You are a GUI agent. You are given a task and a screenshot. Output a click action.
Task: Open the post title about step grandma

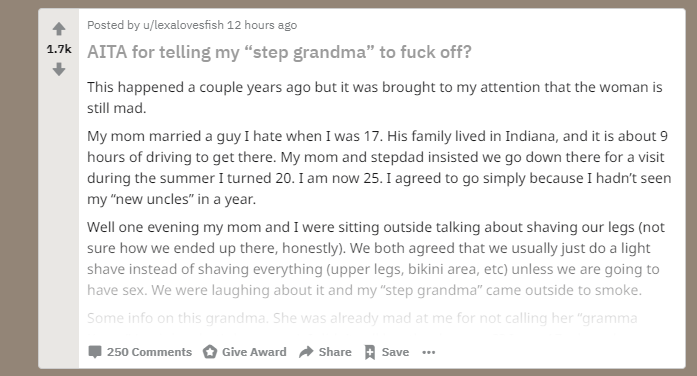pyautogui.click(x=279, y=52)
